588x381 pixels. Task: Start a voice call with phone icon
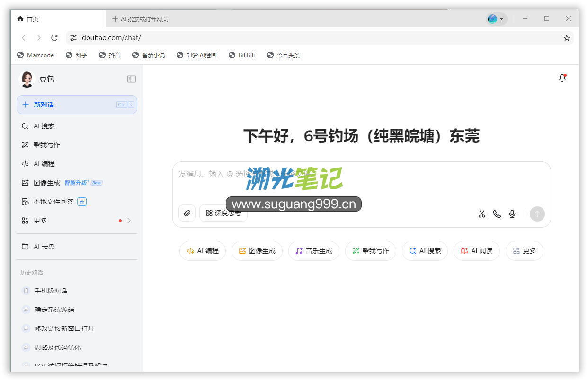pyautogui.click(x=497, y=214)
